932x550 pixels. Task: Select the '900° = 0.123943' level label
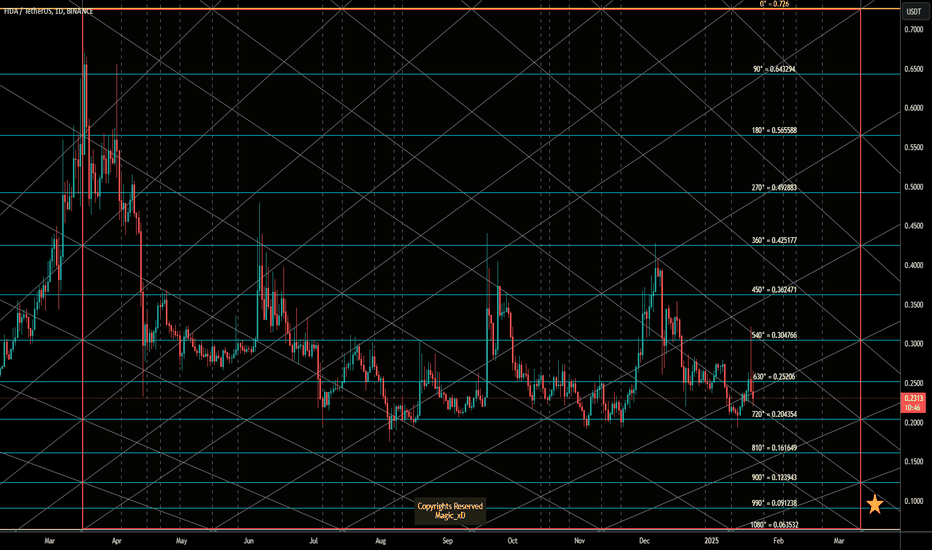774,477
